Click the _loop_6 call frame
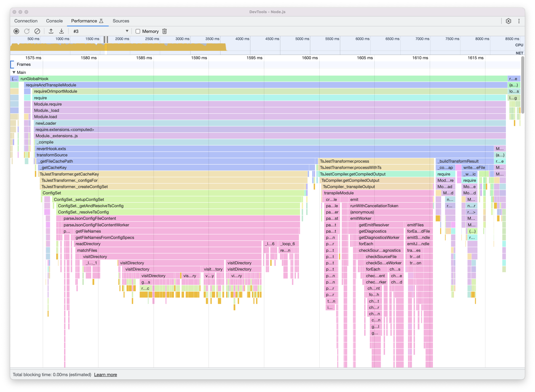Image resolution: width=535 pixels, height=392 pixels. tap(289, 244)
